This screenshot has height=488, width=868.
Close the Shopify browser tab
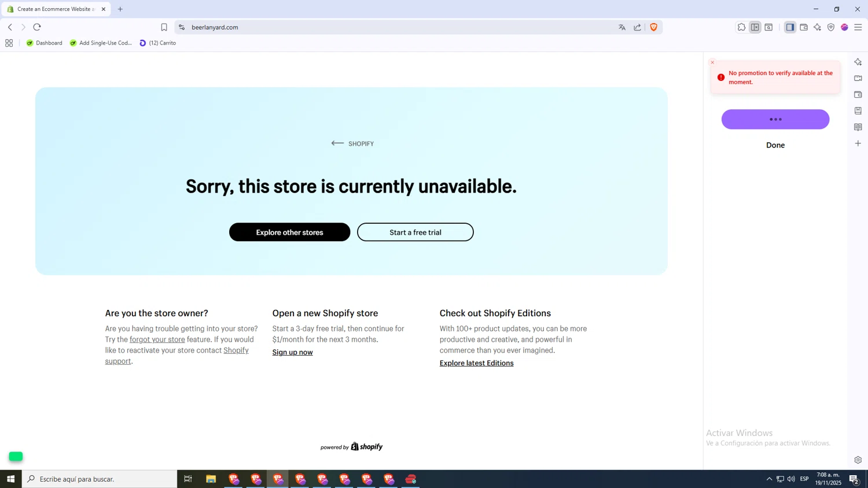click(x=104, y=9)
